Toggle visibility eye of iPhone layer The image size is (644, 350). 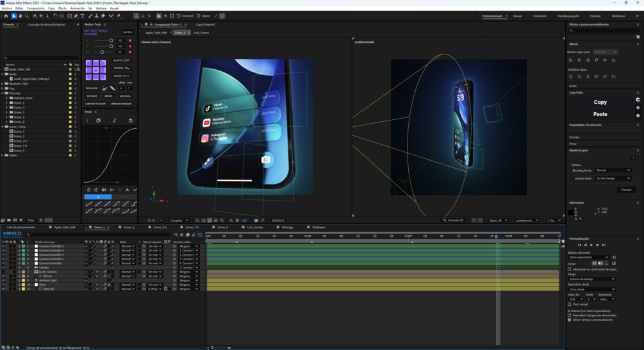click(x=3, y=276)
